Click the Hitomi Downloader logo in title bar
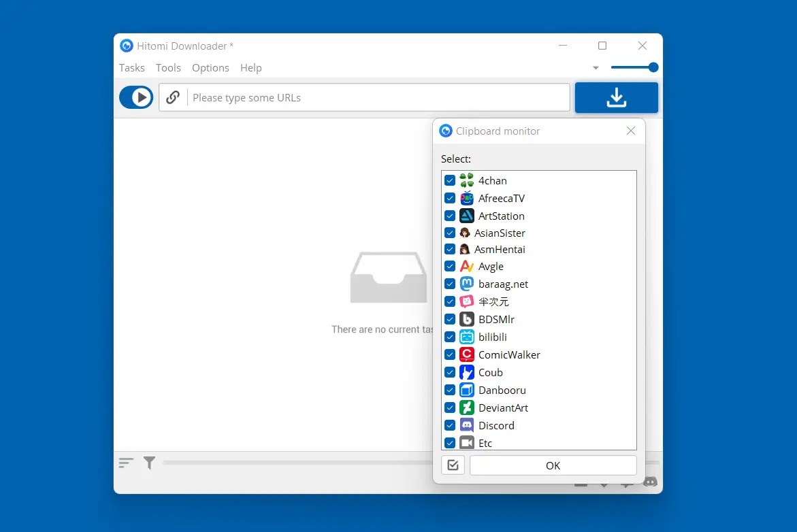 127,46
